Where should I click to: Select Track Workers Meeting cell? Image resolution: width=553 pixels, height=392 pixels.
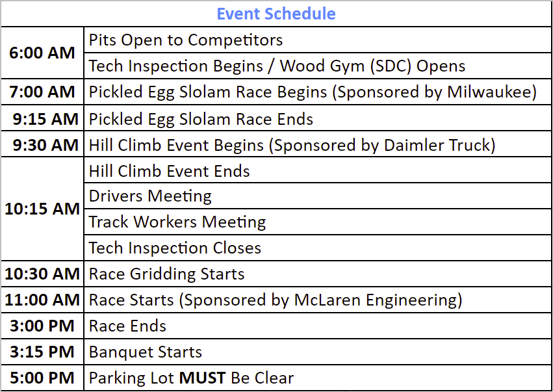coord(318,222)
